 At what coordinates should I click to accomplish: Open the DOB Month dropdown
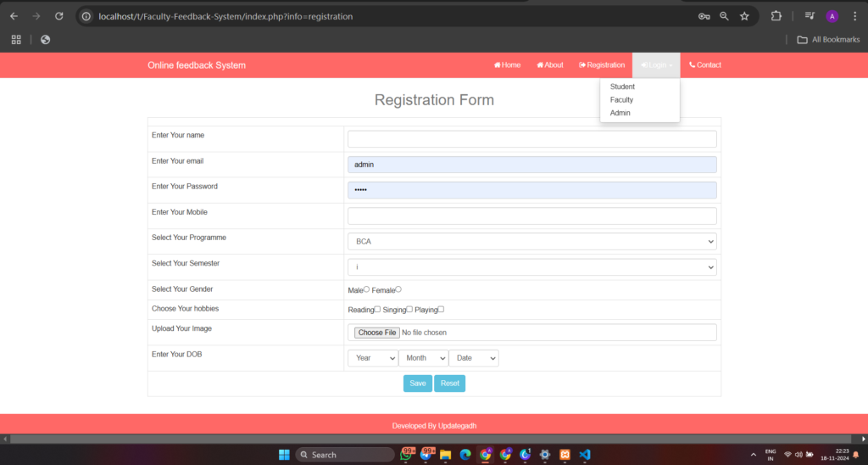pyautogui.click(x=424, y=358)
